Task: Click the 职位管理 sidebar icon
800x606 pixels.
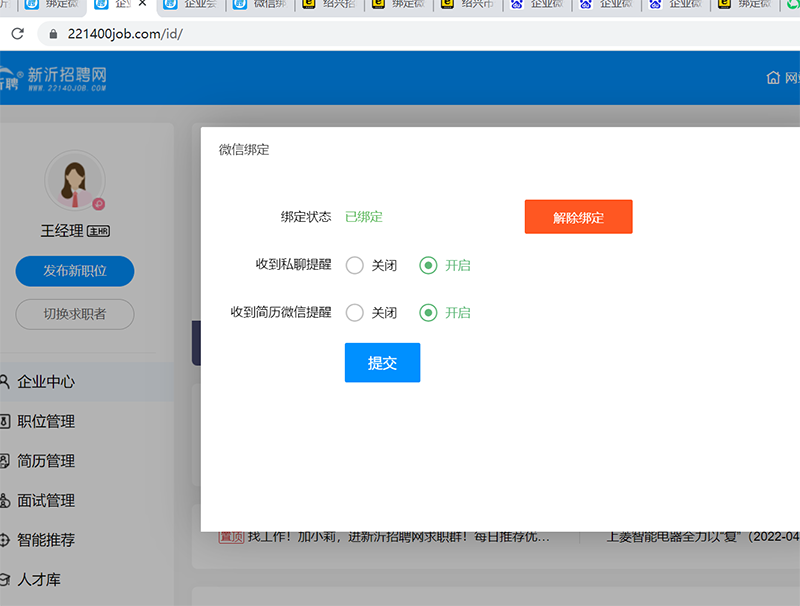Action: (5, 422)
